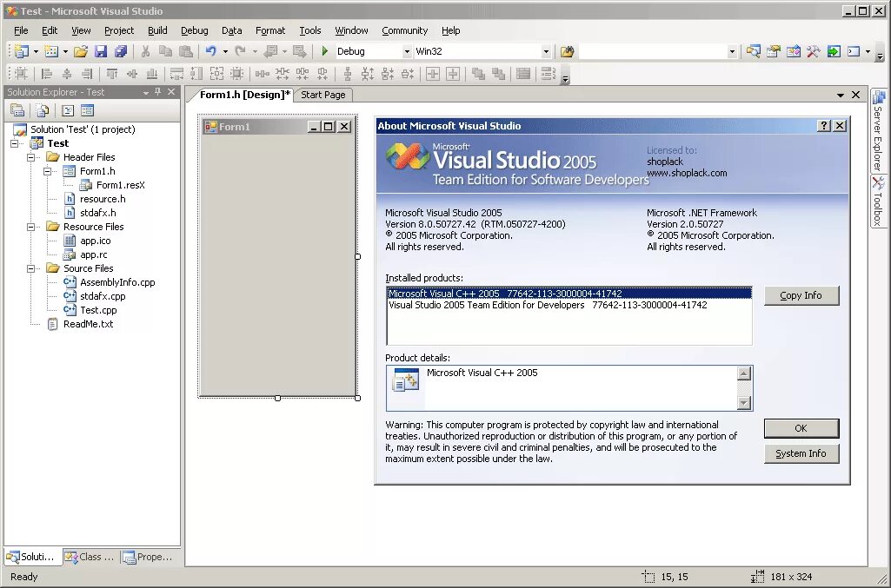Viewport: 891px width, 588px height.
Task: Select resource.h in Header Files
Action: [103, 199]
